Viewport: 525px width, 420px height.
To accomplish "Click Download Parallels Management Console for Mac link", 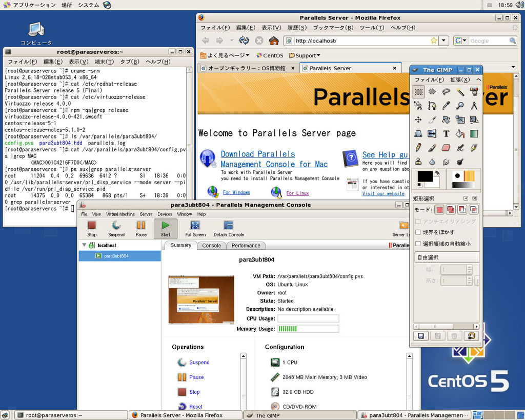I will click(x=274, y=159).
